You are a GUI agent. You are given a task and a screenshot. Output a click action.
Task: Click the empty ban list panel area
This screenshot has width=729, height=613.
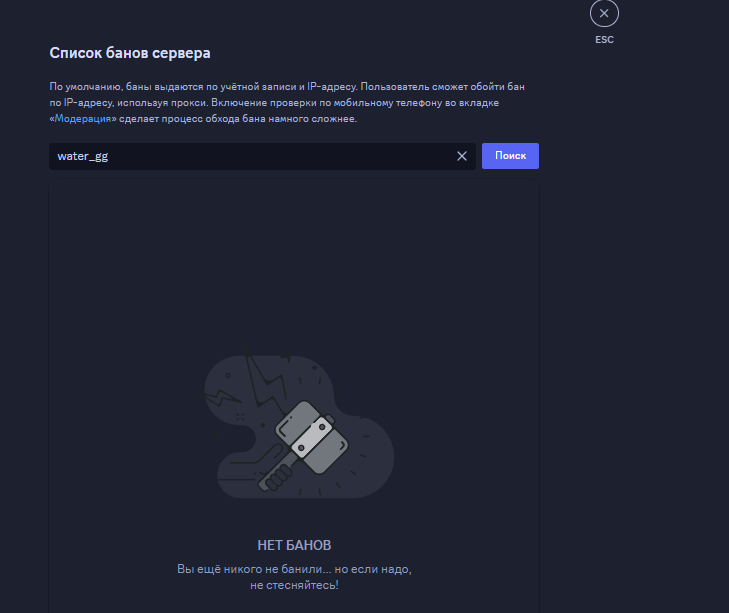point(294,260)
